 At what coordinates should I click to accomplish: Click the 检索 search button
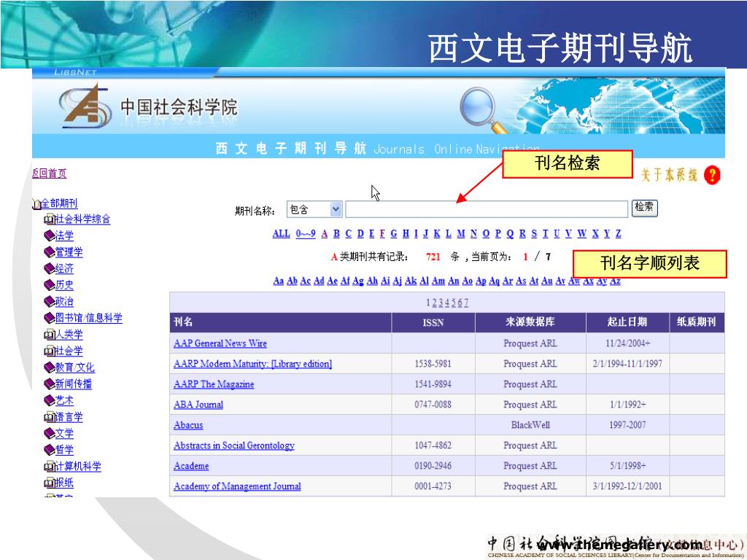(645, 208)
